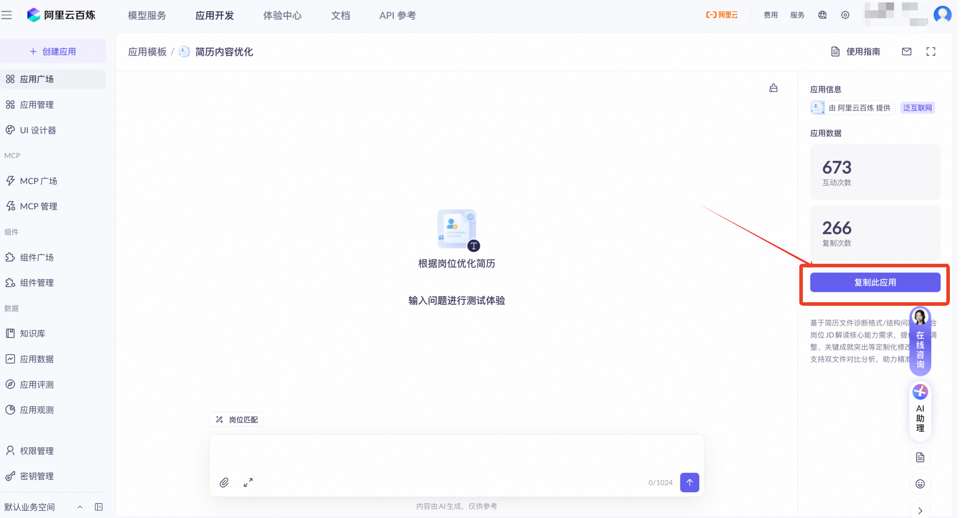Screen dimensions: 980x518
Task: Click the clear conversation broom icon
Action: tap(773, 88)
